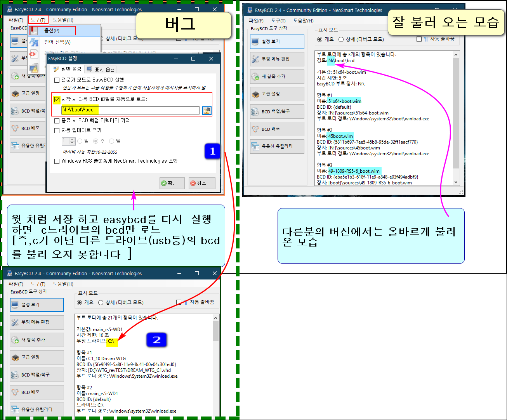
Task: Select 개요 radio in the 21-entry window
Action: coord(80,302)
